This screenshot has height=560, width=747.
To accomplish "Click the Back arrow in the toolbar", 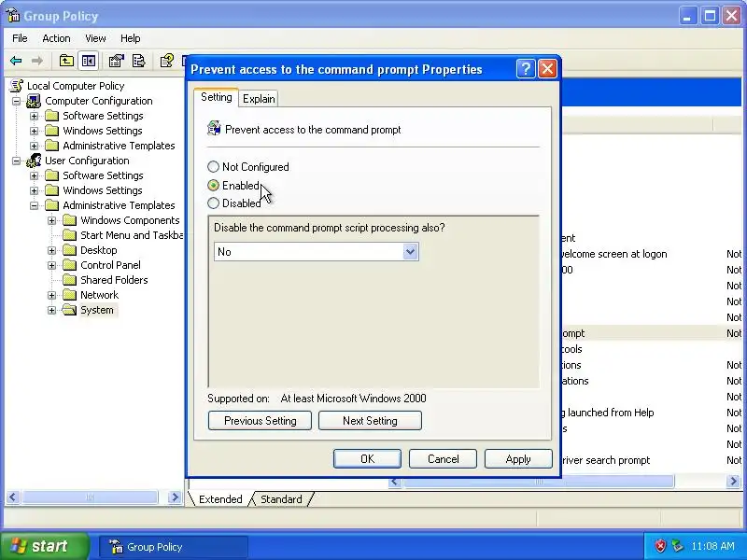I will pyautogui.click(x=16, y=61).
